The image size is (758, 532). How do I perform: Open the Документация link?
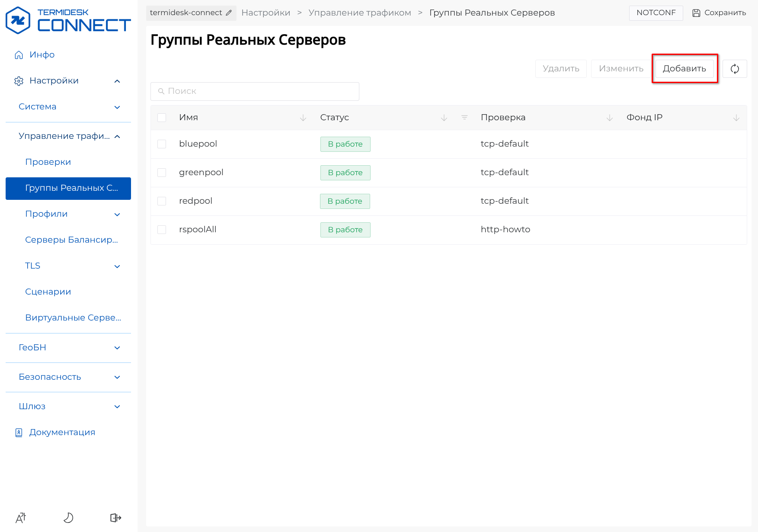[62, 433]
